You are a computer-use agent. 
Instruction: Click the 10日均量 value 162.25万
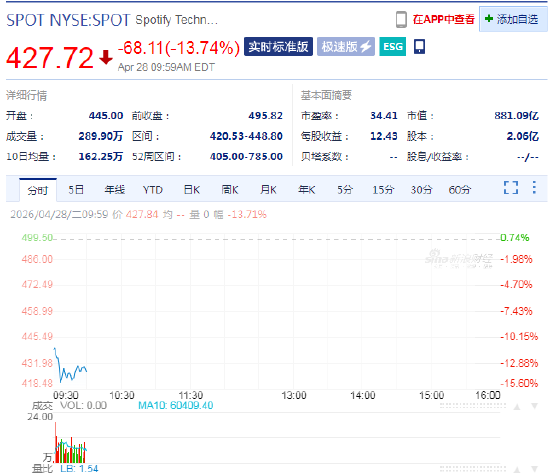(101, 156)
